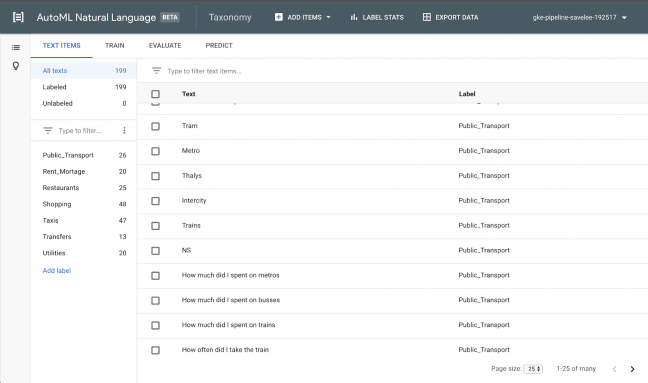Click the Intercity text cell

pyautogui.click(x=194, y=200)
